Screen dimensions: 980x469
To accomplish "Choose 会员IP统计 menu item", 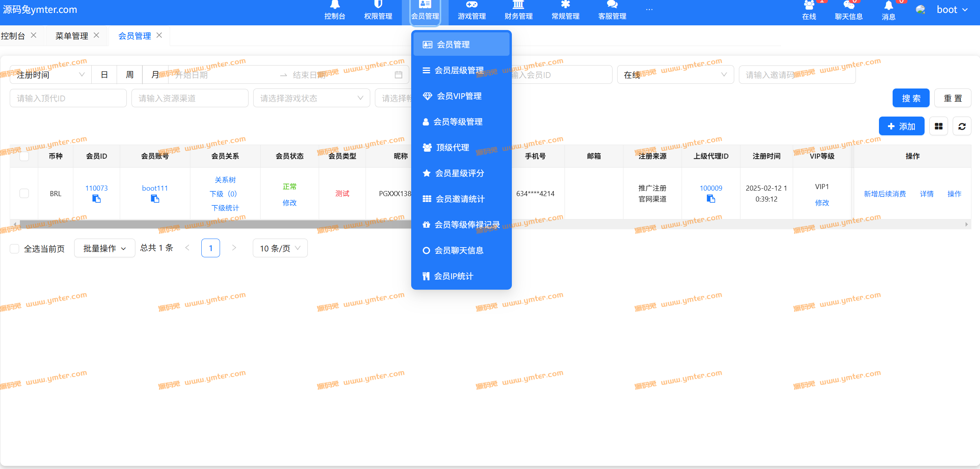I will click(x=462, y=276).
